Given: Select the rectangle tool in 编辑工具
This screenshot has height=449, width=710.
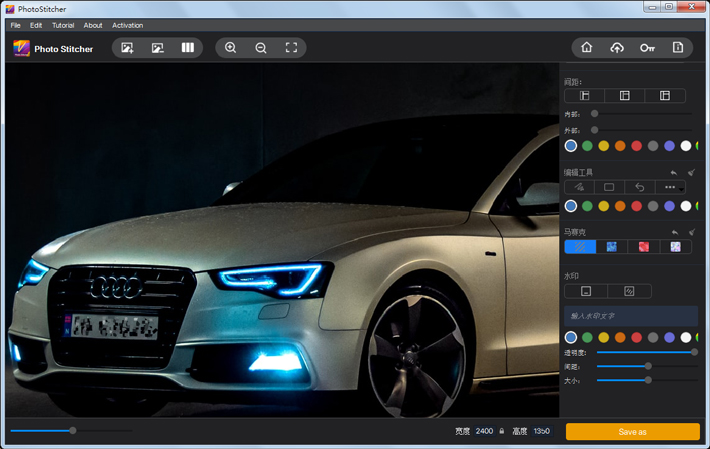Looking at the screenshot, I should [609, 187].
